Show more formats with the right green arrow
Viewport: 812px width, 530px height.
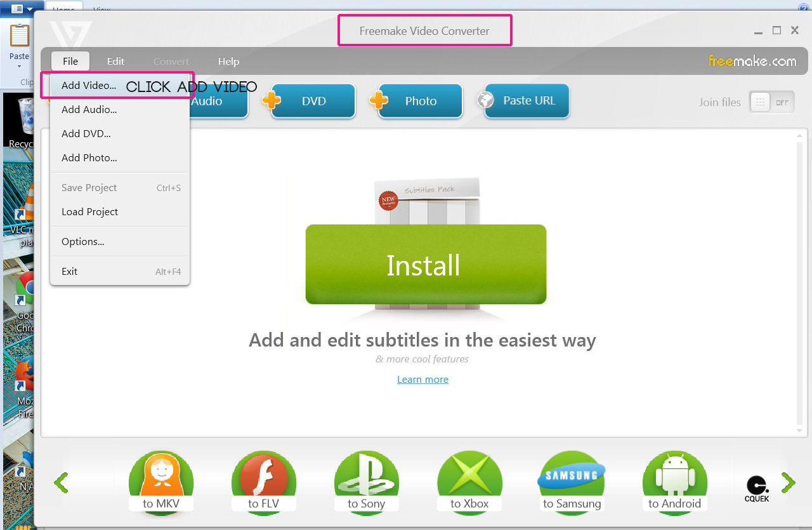(x=788, y=483)
